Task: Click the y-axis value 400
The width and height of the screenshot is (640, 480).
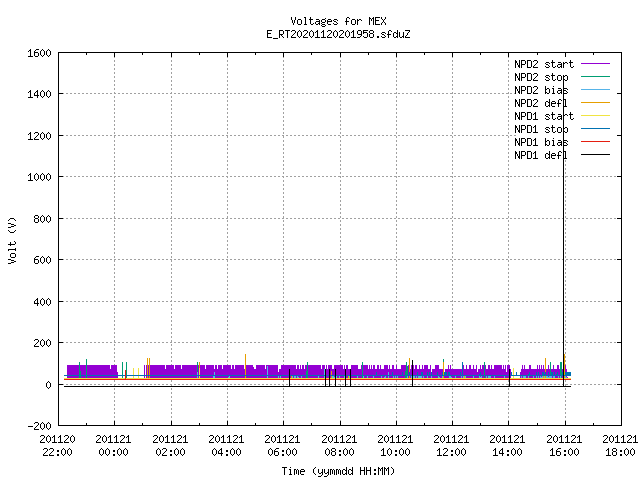Action: [42, 302]
